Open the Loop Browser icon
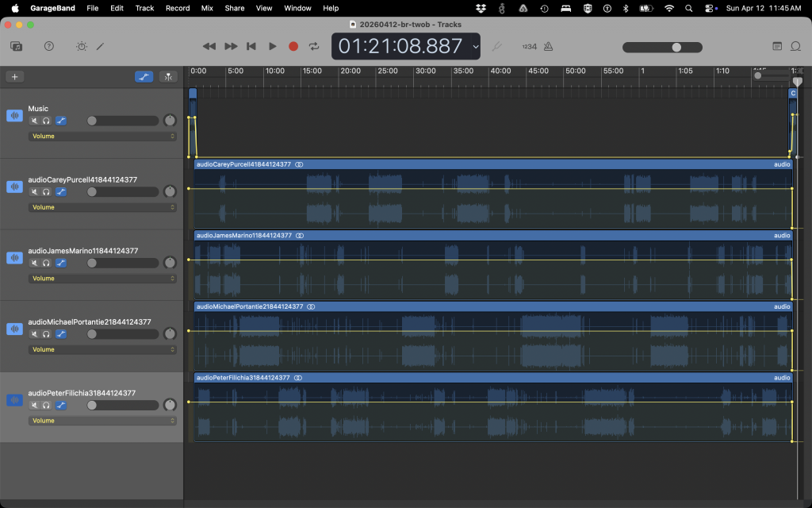Image resolution: width=812 pixels, height=508 pixels. coord(796,46)
